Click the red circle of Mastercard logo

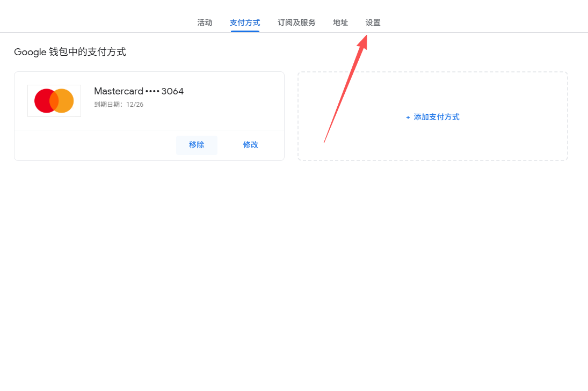coord(44,101)
